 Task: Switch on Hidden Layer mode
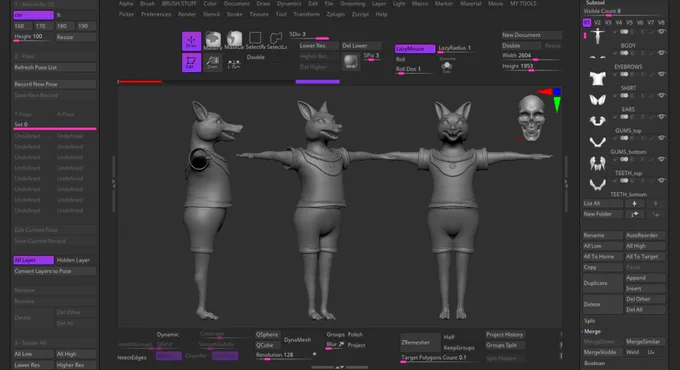tap(75, 260)
